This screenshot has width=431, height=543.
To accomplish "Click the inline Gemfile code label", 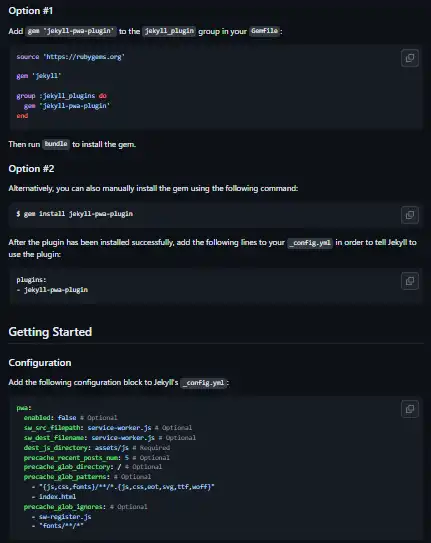I will pos(264,31).
